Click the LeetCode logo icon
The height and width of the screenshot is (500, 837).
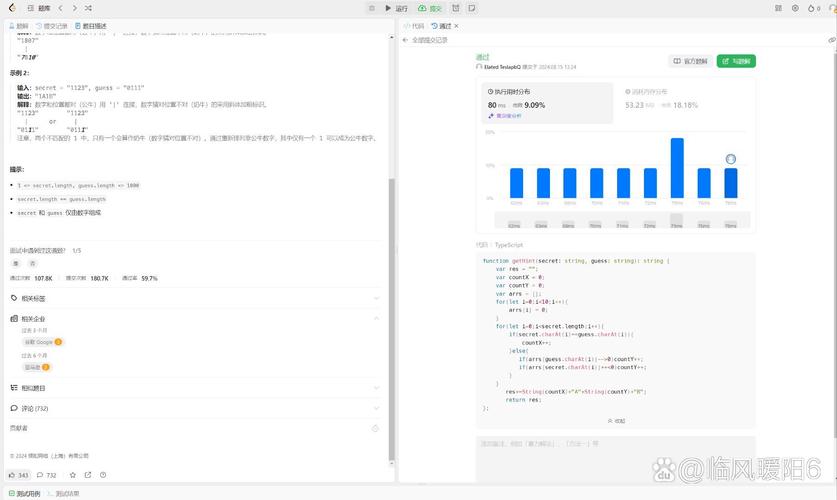click(12, 8)
